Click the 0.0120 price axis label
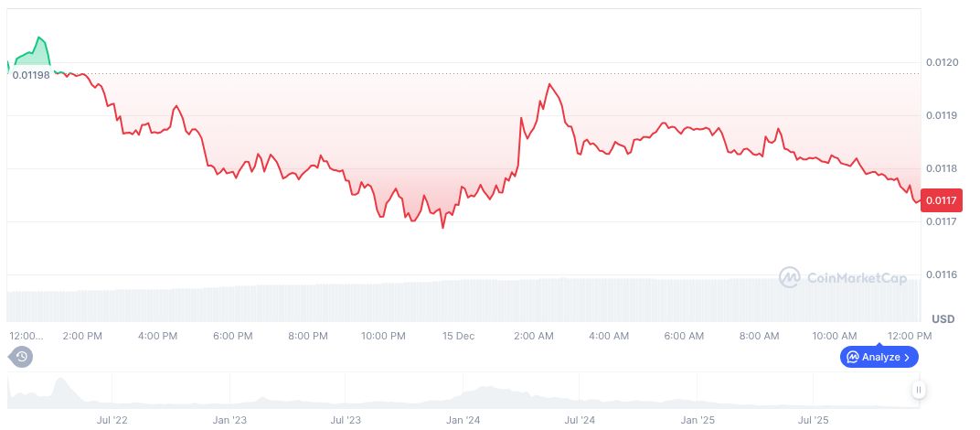The image size is (980, 430). (x=941, y=62)
